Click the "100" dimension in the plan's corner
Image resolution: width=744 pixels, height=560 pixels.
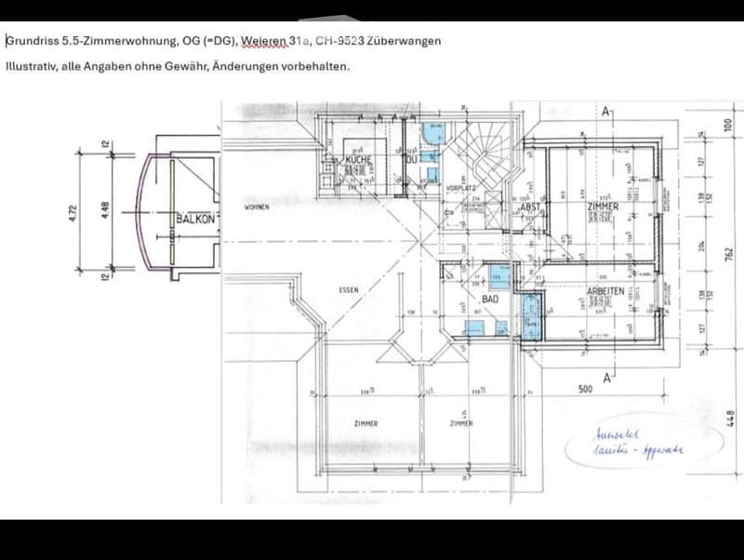tap(728, 126)
